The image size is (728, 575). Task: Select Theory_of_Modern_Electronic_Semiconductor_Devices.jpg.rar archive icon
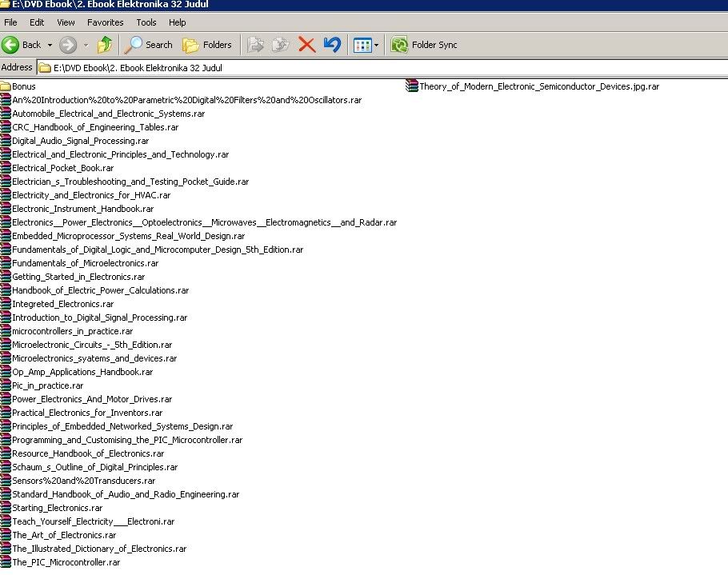tap(412, 86)
